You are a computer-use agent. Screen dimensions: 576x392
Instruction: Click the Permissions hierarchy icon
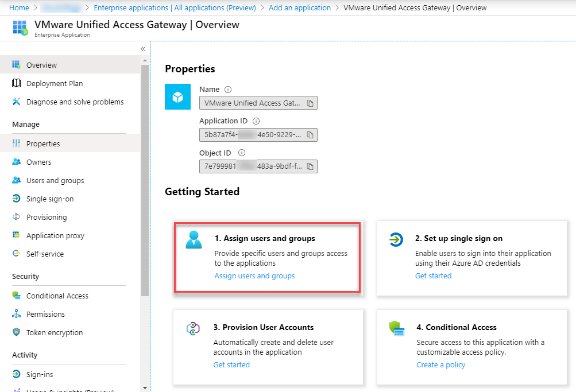(x=16, y=314)
